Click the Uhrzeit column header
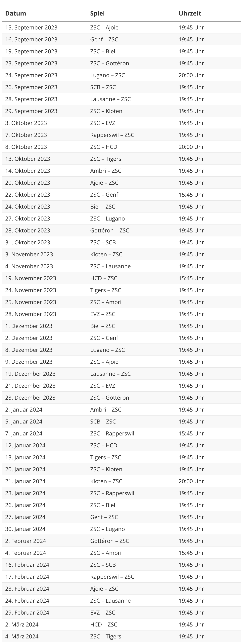243x644 pixels. pos(190,14)
